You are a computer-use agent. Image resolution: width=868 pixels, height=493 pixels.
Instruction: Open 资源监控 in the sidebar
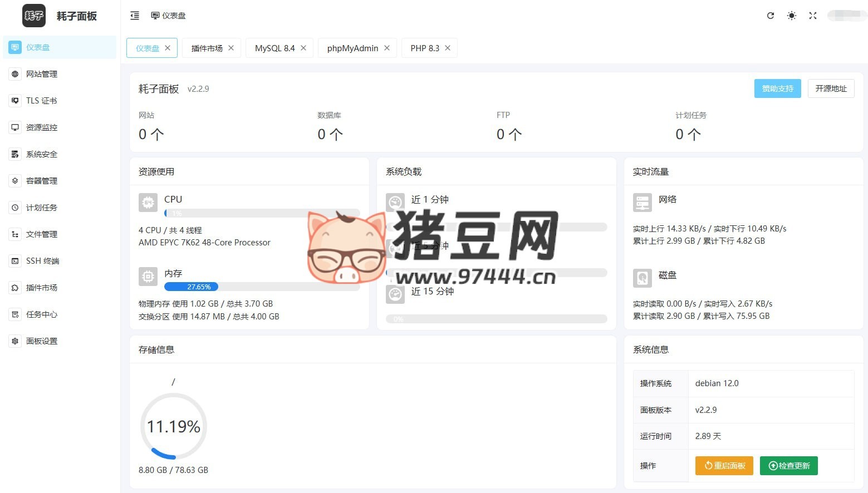pyautogui.click(x=60, y=127)
